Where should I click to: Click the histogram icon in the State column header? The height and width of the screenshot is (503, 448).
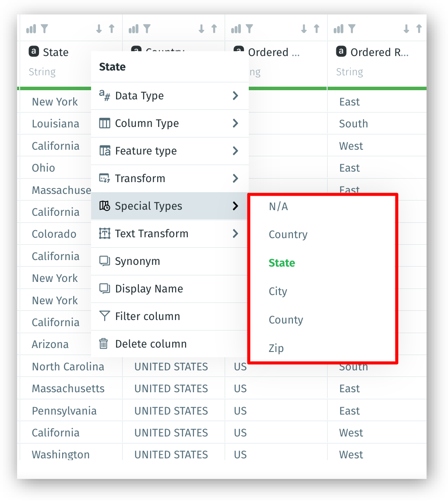pos(31,28)
